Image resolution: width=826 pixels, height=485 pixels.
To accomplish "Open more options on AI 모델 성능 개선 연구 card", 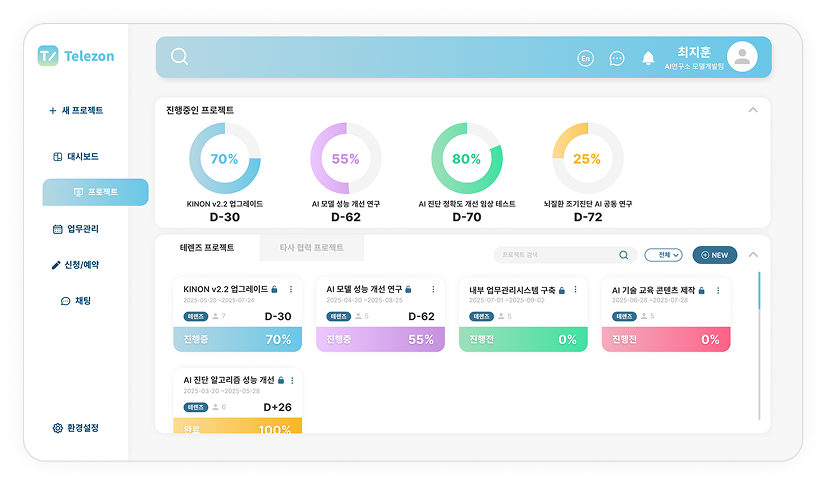I will click(x=434, y=290).
